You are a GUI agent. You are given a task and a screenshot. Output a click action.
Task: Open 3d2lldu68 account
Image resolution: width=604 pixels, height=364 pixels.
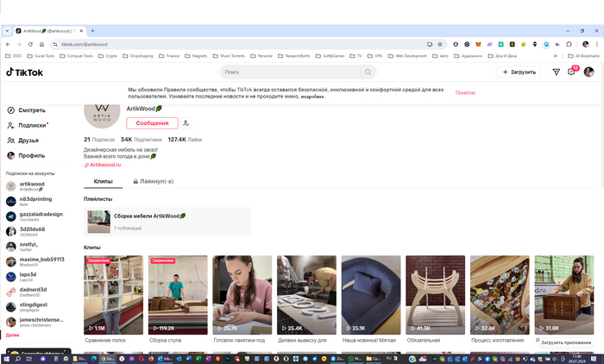pyautogui.click(x=25, y=231)
